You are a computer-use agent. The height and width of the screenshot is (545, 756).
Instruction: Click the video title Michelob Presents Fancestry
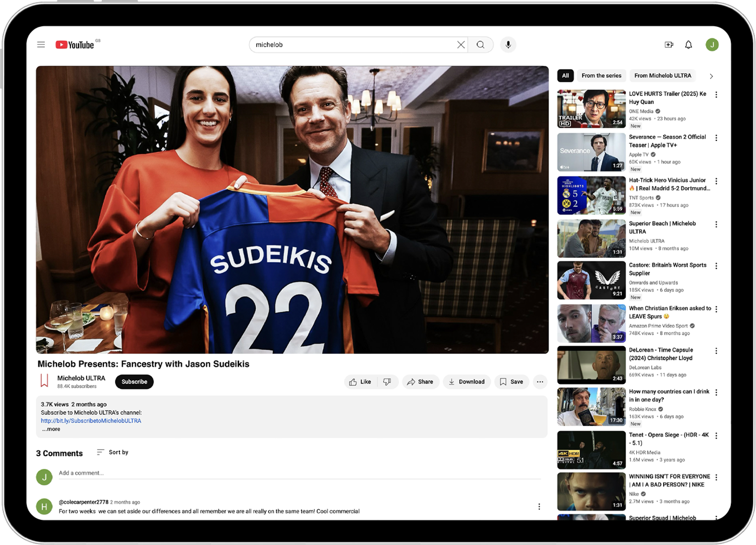[x=143, y=364]
